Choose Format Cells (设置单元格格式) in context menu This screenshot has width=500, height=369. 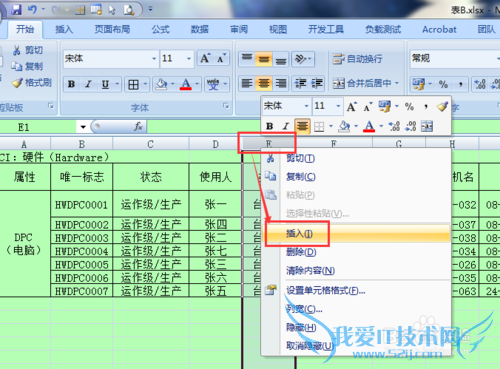click(357, 291)
